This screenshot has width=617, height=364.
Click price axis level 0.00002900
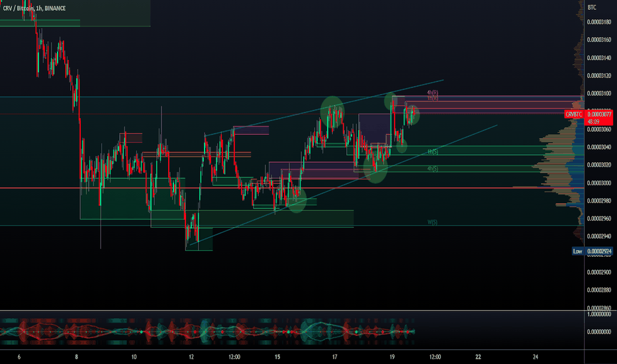coord(599,272)
